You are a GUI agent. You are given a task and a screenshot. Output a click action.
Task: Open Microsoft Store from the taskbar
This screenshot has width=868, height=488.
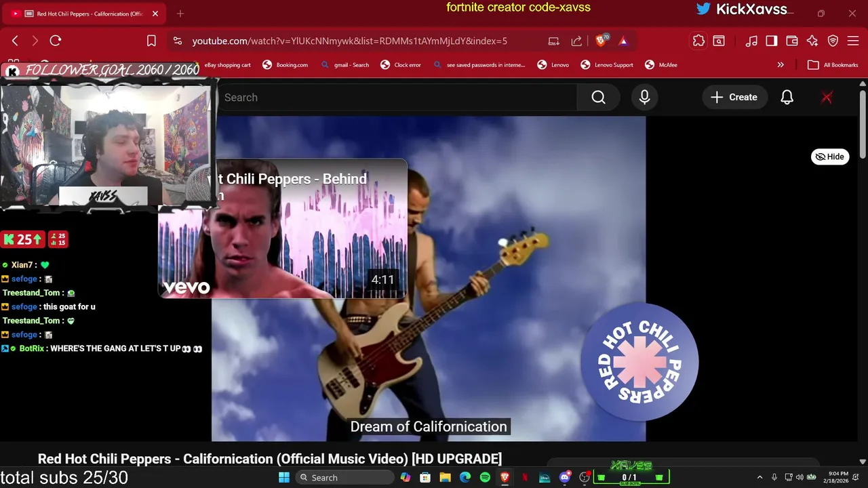425,478
